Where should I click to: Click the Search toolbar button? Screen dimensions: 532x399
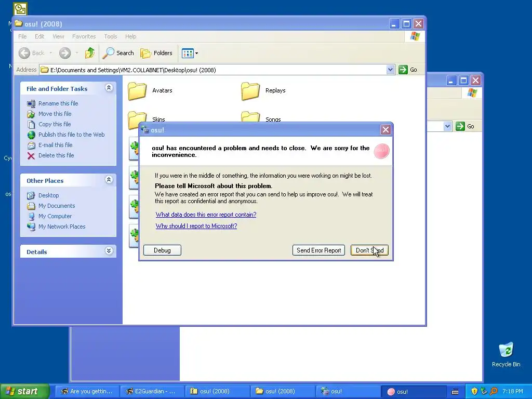point(118,53)
